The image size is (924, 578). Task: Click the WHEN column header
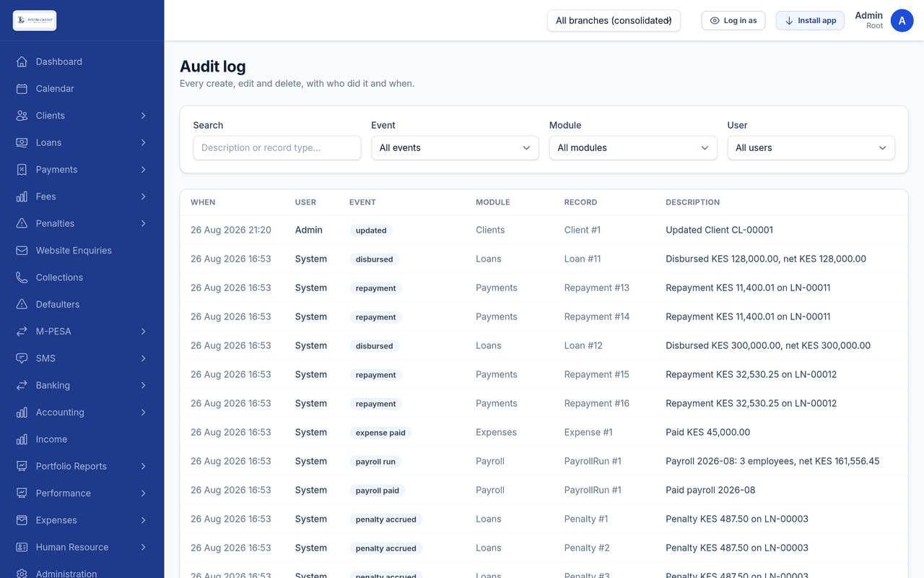click(203, 202)
